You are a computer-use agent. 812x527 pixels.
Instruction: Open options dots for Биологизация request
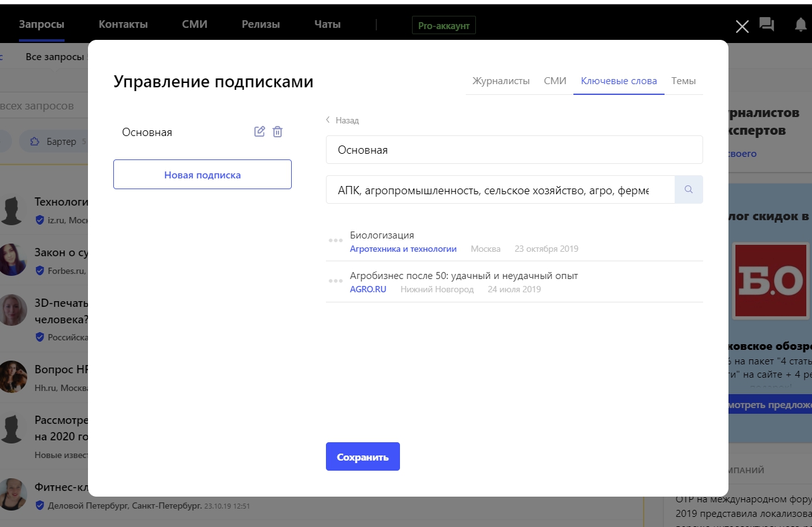click(335, 240)
